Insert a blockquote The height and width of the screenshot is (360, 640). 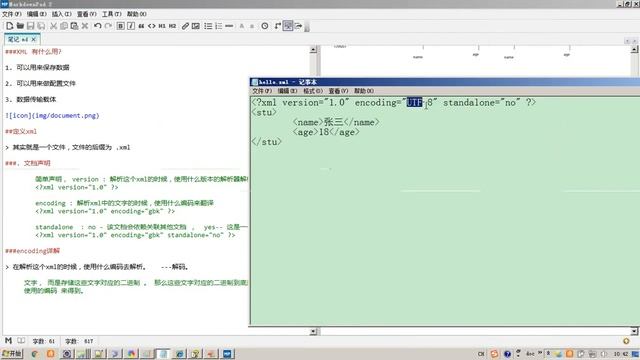click(141, 26)
